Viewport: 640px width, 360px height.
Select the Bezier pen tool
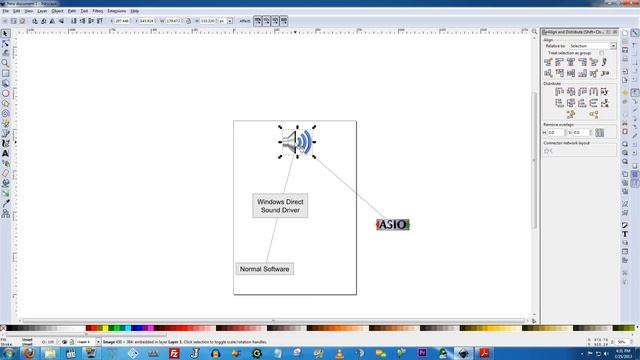click(x=5, y=133)
